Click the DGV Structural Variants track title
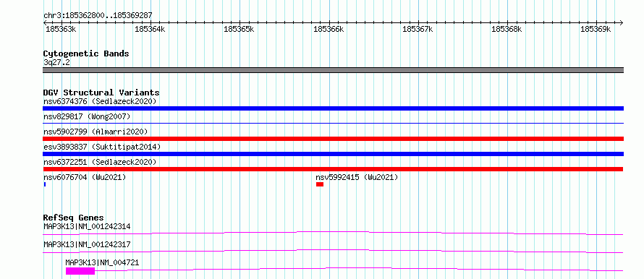Image resolution: width=644 pixels, height=279 pixels. pos(101,93)
